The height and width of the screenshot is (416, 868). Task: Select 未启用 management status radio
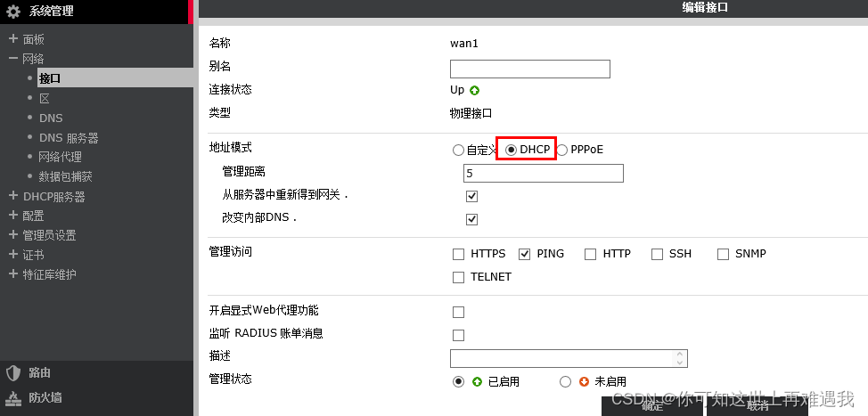click(x=565, y=381)
